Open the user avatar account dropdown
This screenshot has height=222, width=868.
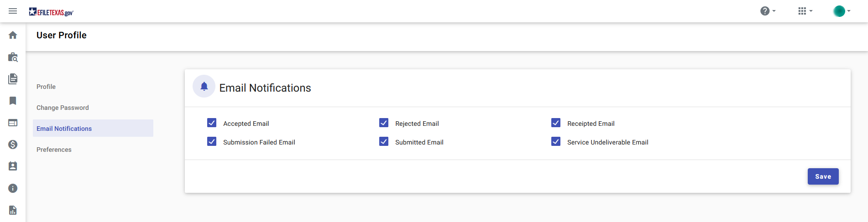point(842,11)
